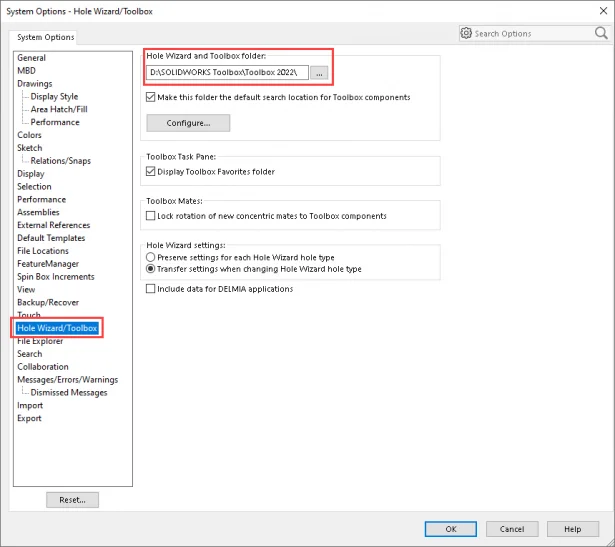The height and width of the screenshot is (547, 615).
Task: Open the System Options tab
Action: 45,38
